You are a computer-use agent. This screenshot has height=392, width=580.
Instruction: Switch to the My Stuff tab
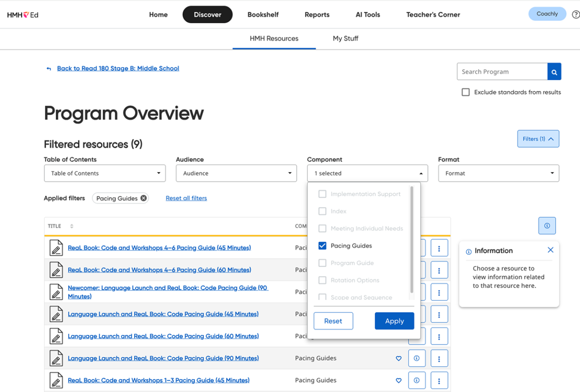(346, 38)
